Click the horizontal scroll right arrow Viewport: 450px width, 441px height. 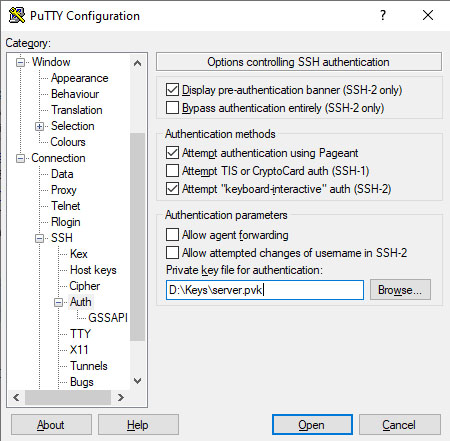pos(121,397)
